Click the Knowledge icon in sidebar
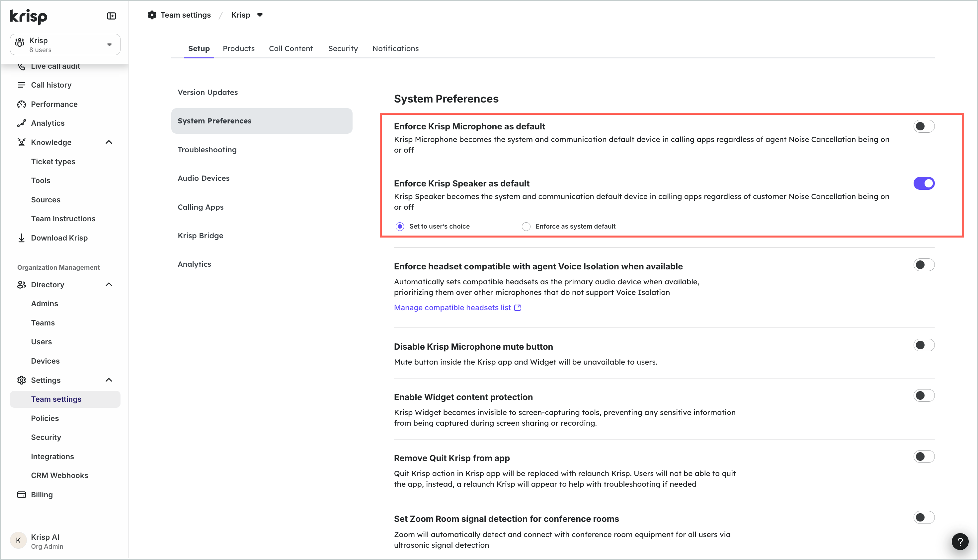This screenshot has height=560, width=978. (x=22, y=142)
